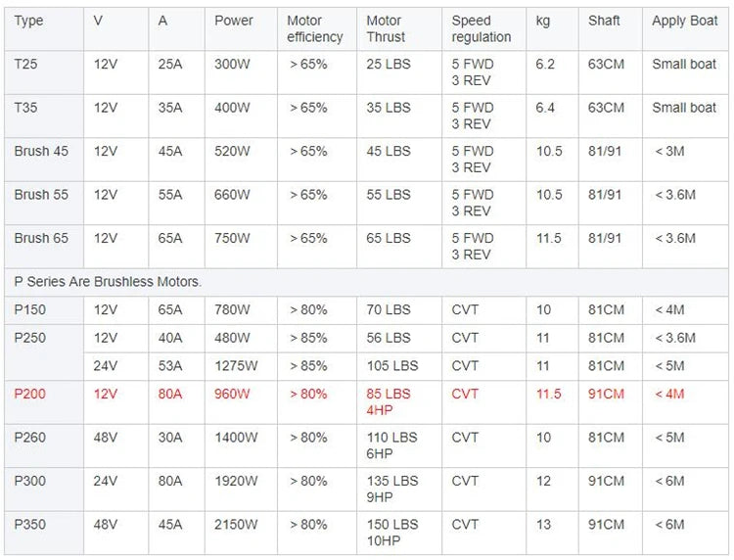This screenshot has height=560, width=734.
Task: Click the 6.2 kg weight cell
Action: 545,64
